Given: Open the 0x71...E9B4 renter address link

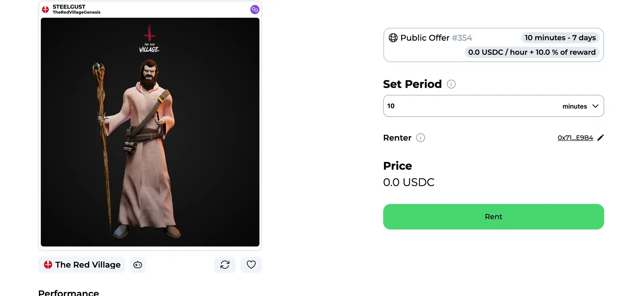Looking at the screenshot, I should click(575, 138).
